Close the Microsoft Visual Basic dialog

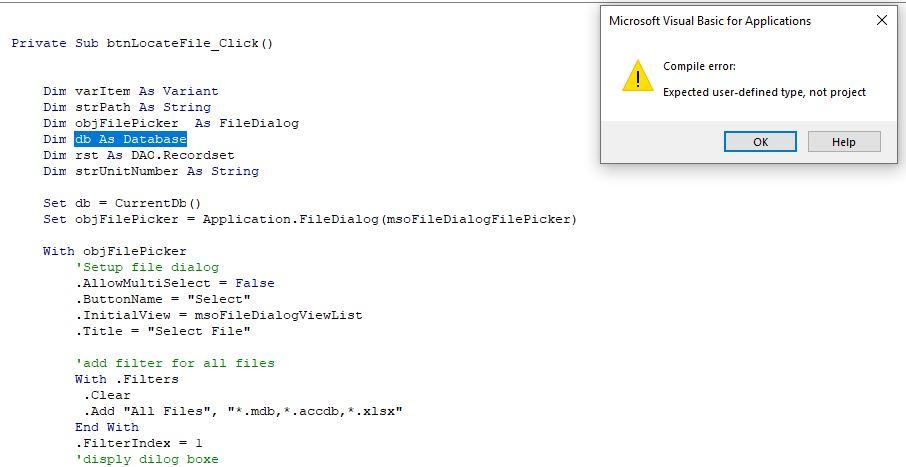click(x=881, y=21)
